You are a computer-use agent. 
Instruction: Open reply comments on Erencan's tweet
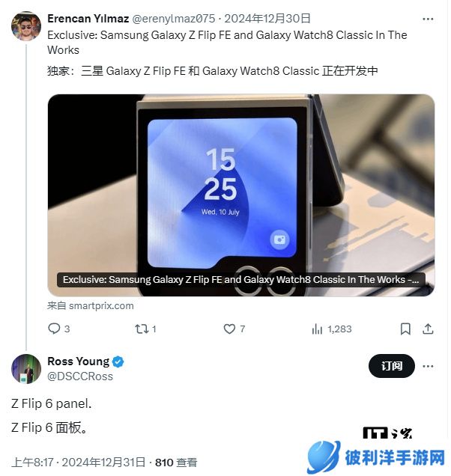(59, 329)
